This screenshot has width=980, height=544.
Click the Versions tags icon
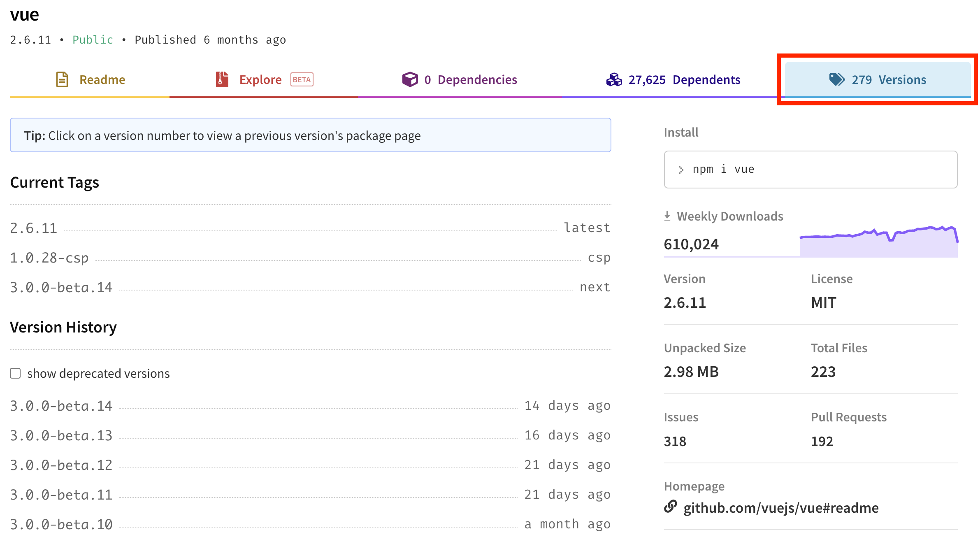tap(837, 79)
